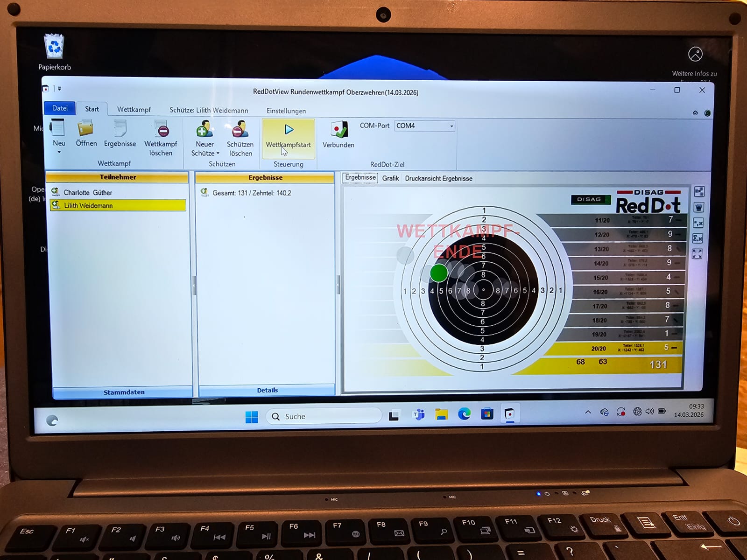Screen dimensions: 747x560
Task: Open a competition with the Öffnen icon
Action: (x=86, y=129)
